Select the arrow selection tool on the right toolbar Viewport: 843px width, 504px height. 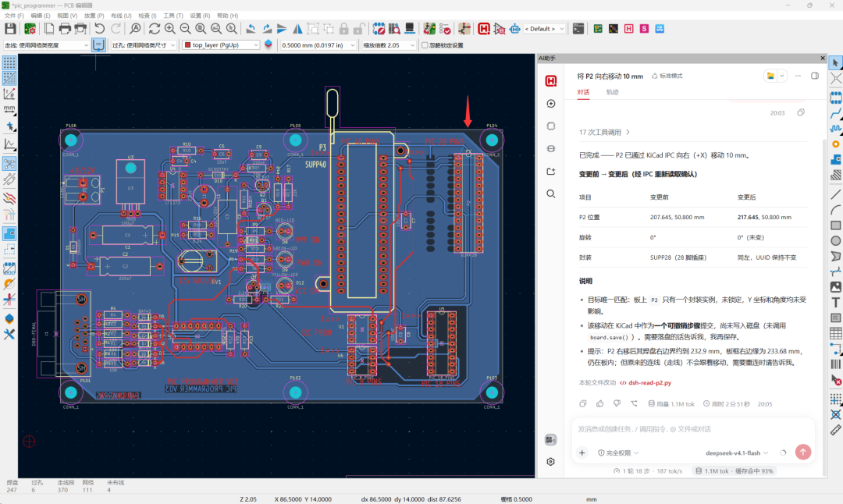click(835, 63)
